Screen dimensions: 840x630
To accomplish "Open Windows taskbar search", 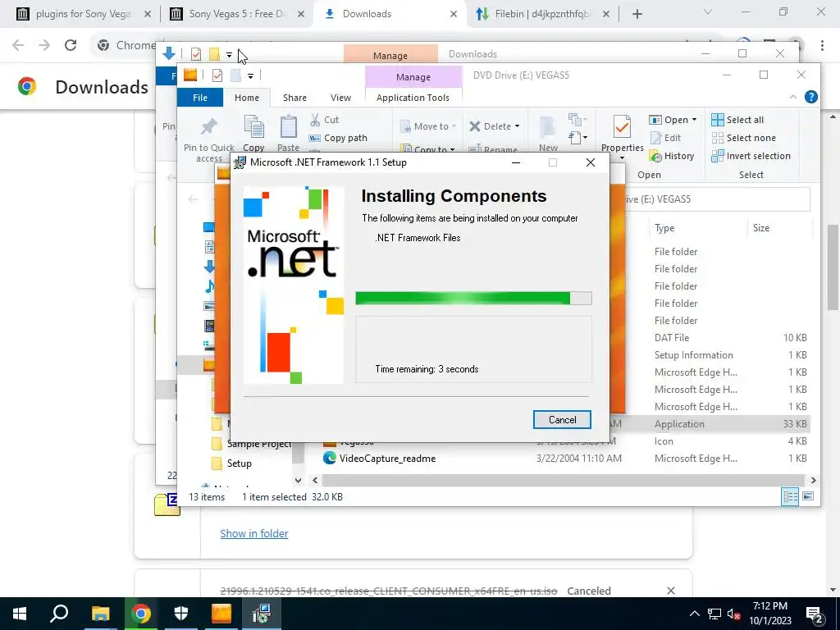I will point(59,614).
